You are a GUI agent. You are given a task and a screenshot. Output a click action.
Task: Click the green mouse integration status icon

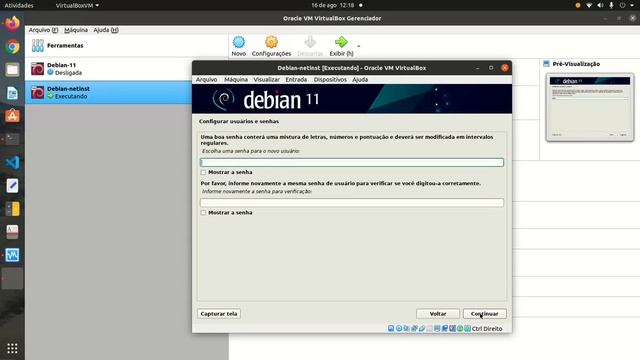click(460, 328)
